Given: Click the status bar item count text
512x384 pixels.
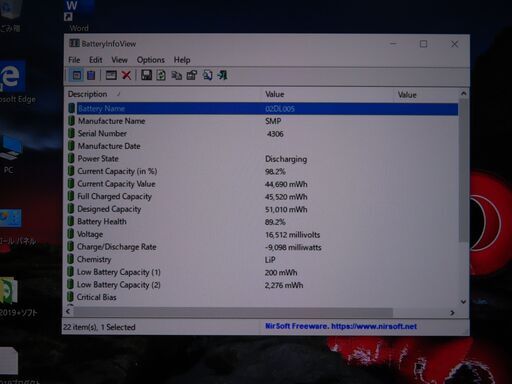Looking at the screenshot, I should click(x=99, y=327).
